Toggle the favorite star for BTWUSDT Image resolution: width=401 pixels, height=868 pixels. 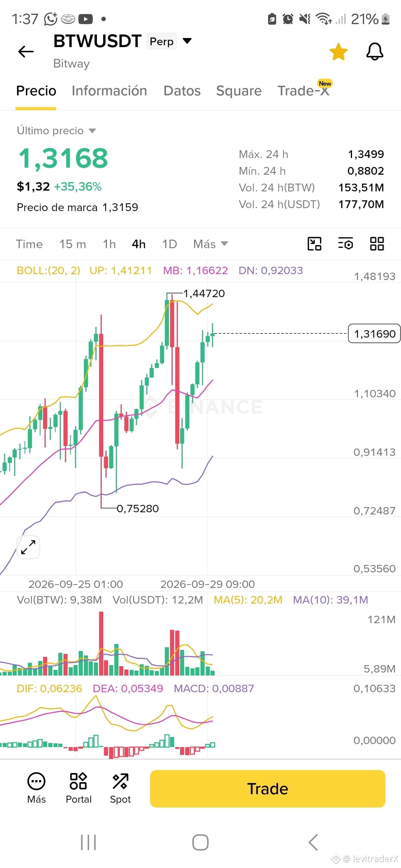339,52
